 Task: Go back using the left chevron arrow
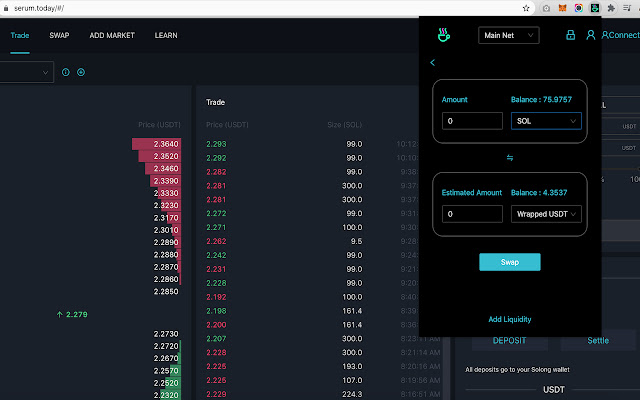(433, 62)
